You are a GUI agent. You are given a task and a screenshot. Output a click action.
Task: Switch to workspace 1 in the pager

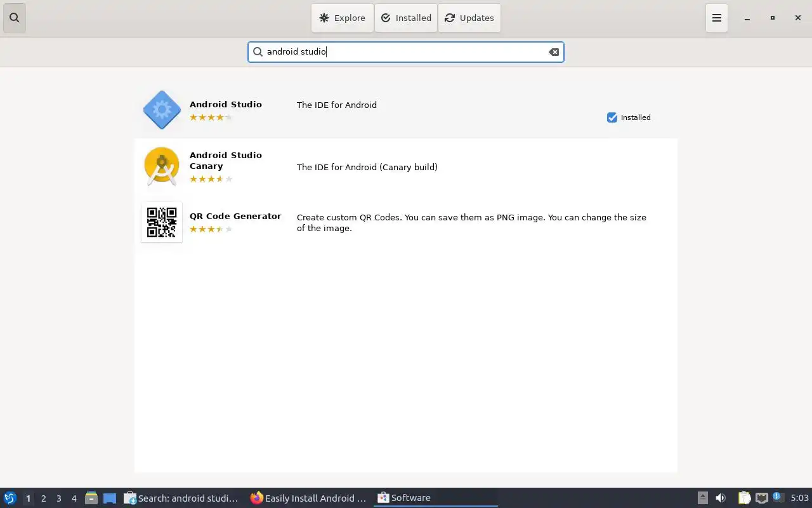point(28,498)
